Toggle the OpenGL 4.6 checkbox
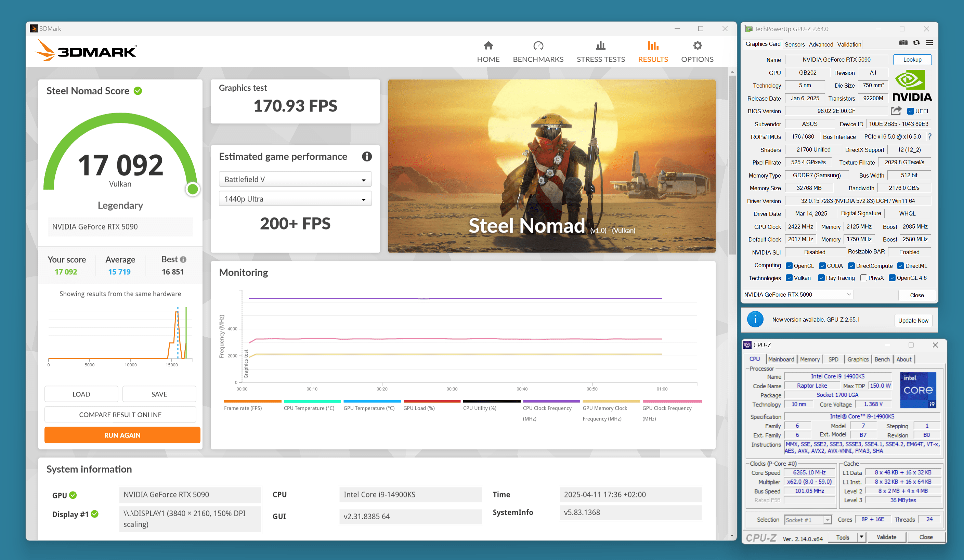 [892, 278]
